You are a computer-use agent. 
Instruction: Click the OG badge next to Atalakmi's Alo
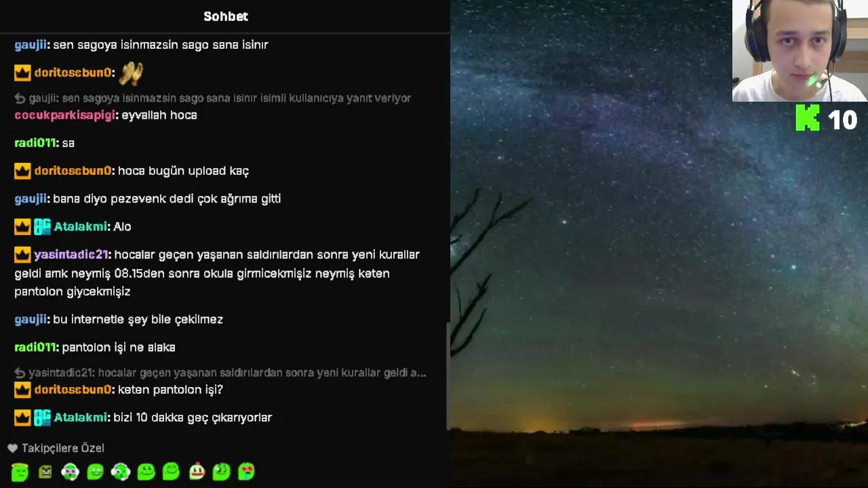42,226
